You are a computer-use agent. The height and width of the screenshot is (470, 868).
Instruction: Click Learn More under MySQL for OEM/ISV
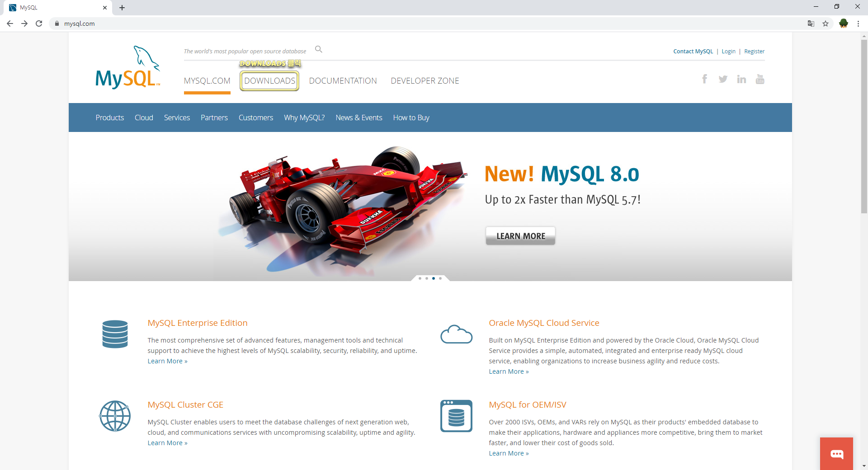509,453
